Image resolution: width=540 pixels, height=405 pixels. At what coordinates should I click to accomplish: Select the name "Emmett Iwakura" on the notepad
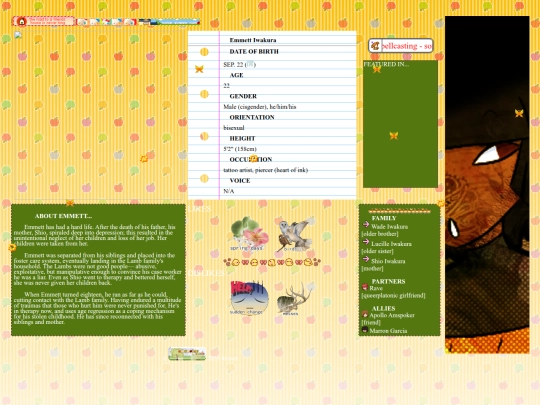point(253,40)
